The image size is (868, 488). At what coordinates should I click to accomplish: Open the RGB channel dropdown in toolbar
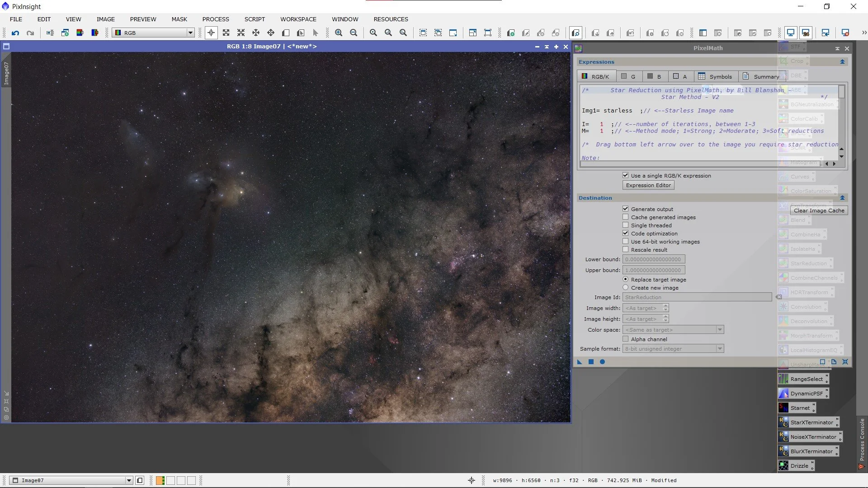[154, 33]
